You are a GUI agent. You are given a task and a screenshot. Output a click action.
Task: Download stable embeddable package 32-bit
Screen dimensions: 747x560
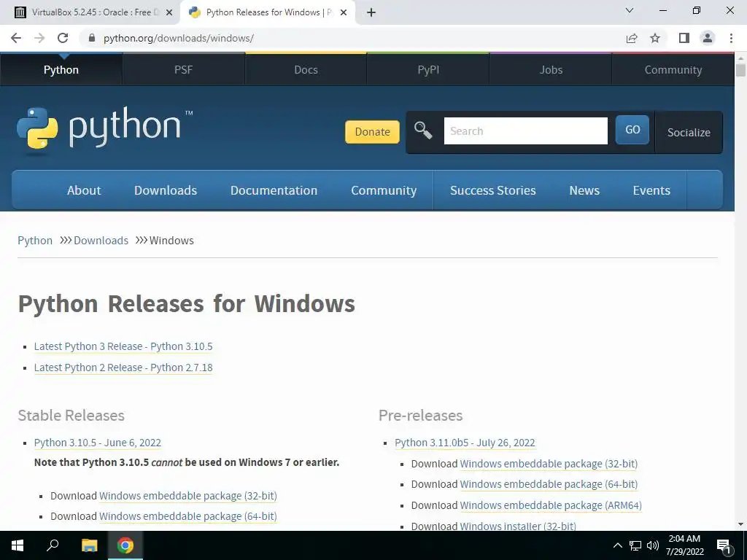pyautogui.click(x=188, y=496)
